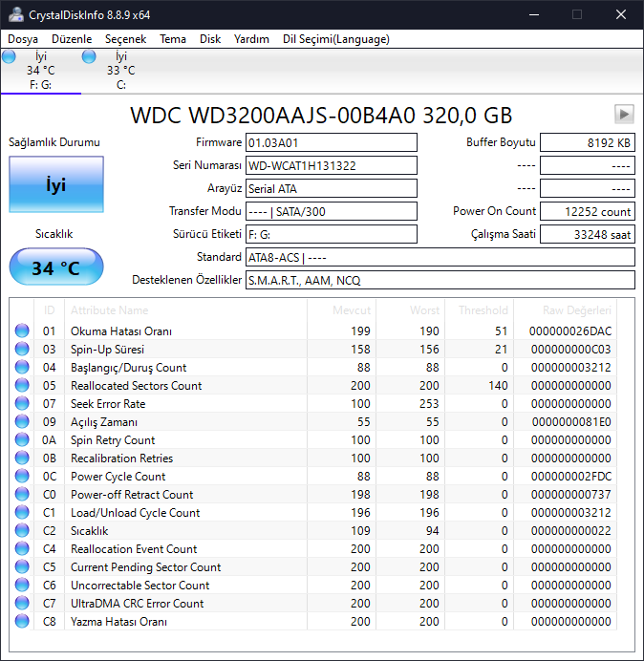Open the Dosya menu
644x661 pixels.
point(23,39)
